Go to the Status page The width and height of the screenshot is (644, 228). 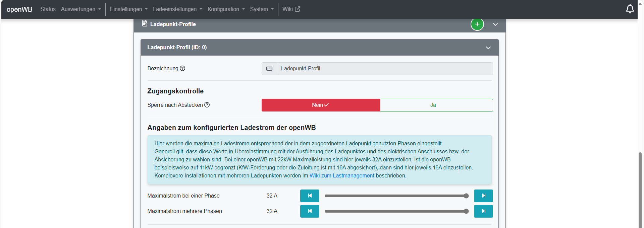click(x=48, y=9)
